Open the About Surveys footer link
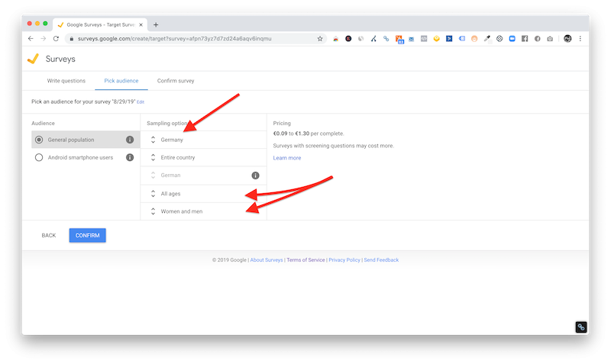611x364 pixels. click(266, 259)
